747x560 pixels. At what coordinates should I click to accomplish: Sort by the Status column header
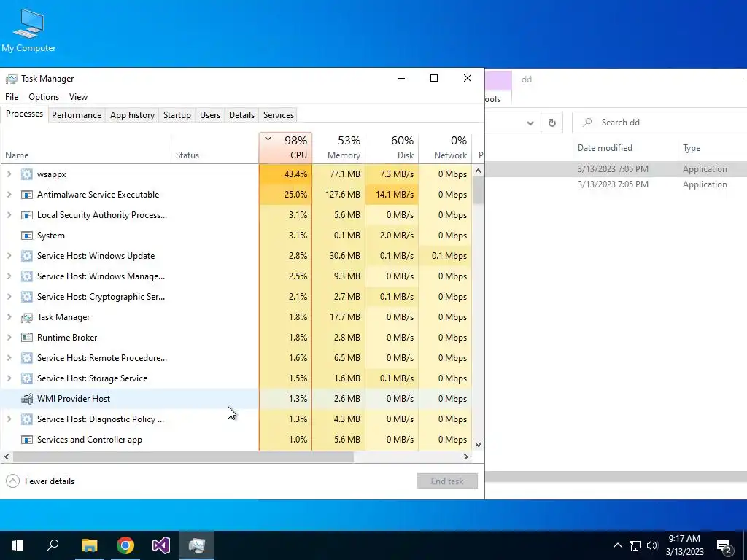215,148
